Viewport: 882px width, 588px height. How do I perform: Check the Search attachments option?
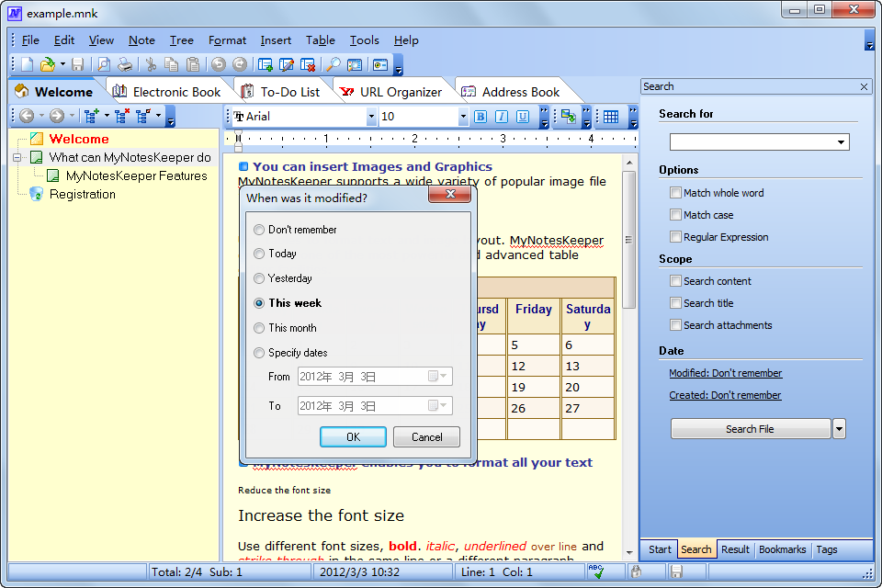click(675, 324)
